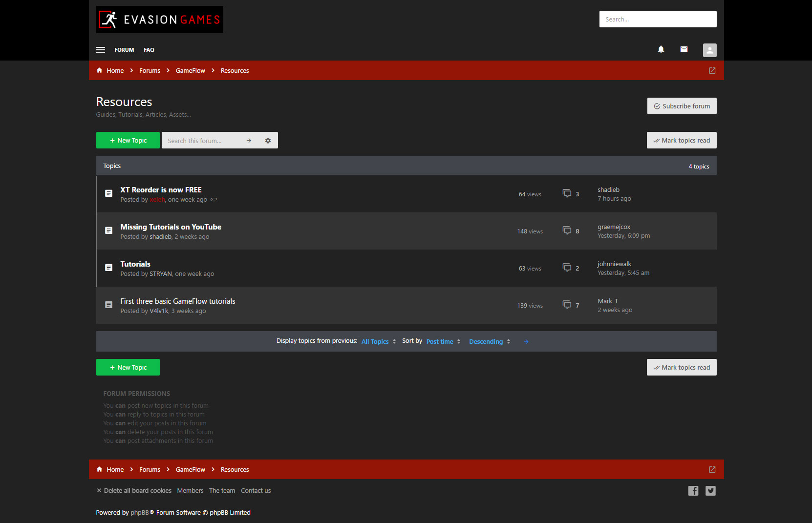Viewport: 812px width, 523px height.
Task: Click Delete all board cookies
Action: click(134, 491)
